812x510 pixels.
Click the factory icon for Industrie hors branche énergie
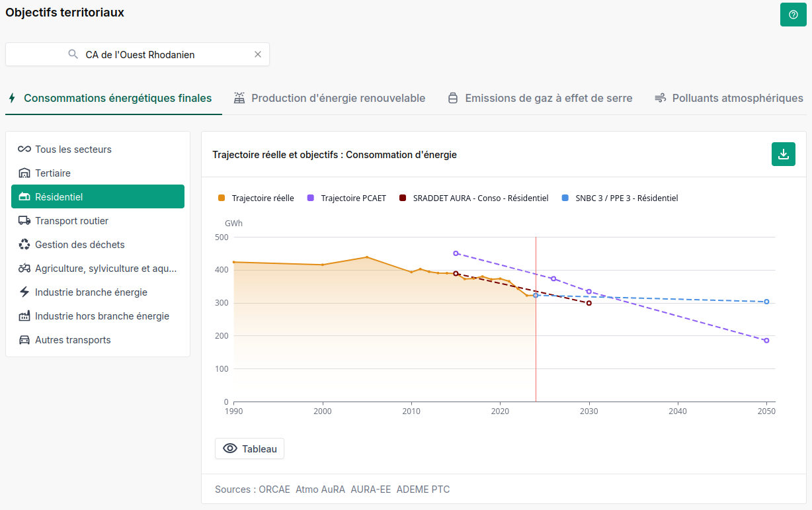point(24,316)
